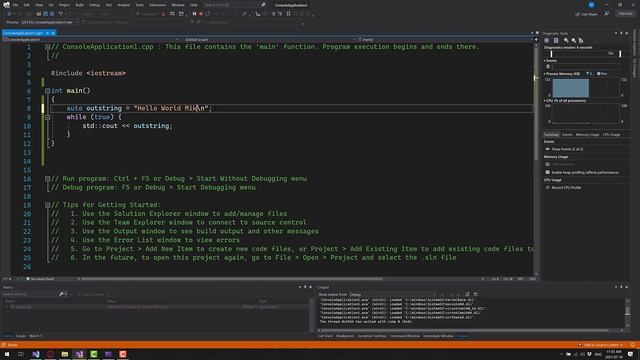Screen dimensions: 640x360
Task: Click the right diagnostics timeline handle
Action: 620,53
